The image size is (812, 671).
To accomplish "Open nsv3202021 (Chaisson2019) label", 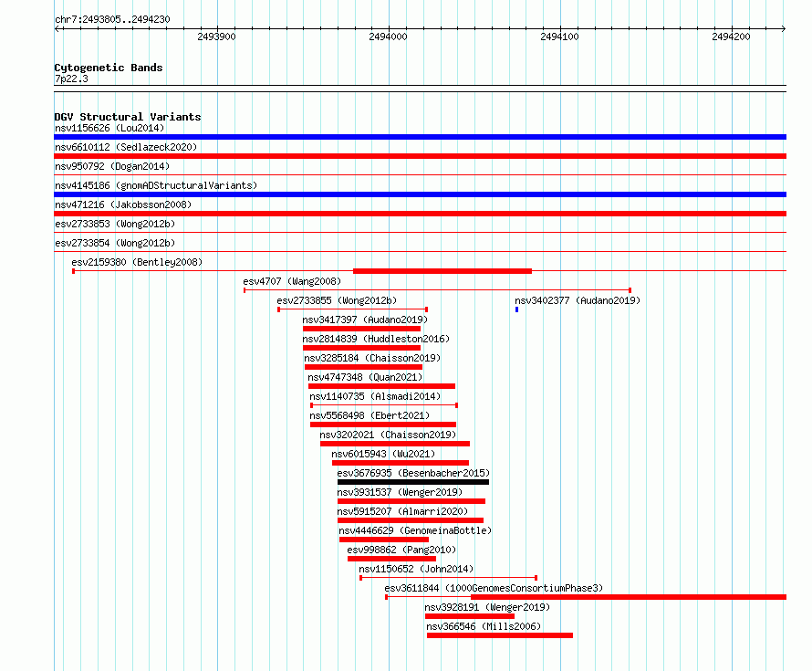I will click(x=388, y=435).
